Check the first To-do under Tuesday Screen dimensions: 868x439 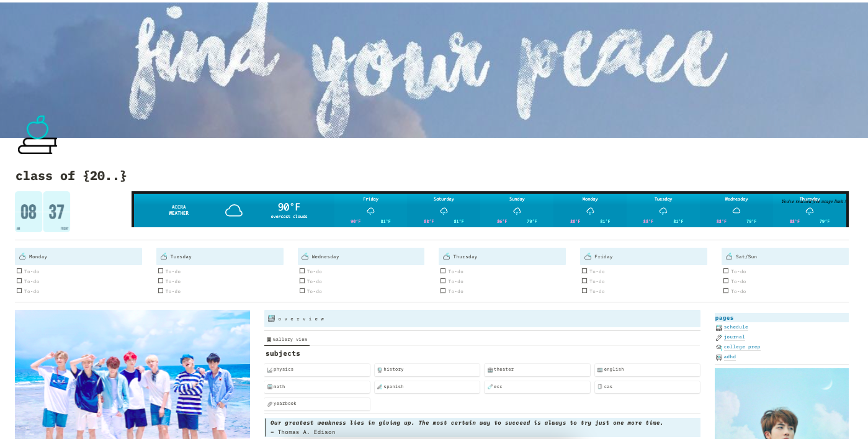click(x=160, y=270)
